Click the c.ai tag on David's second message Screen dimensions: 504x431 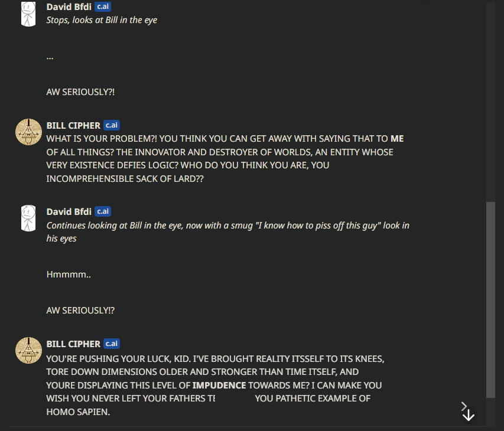102,211
